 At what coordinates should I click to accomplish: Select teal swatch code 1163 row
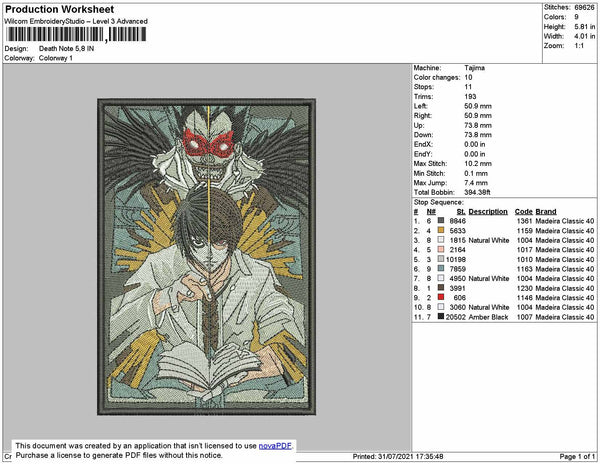click(x=441, y=269)
